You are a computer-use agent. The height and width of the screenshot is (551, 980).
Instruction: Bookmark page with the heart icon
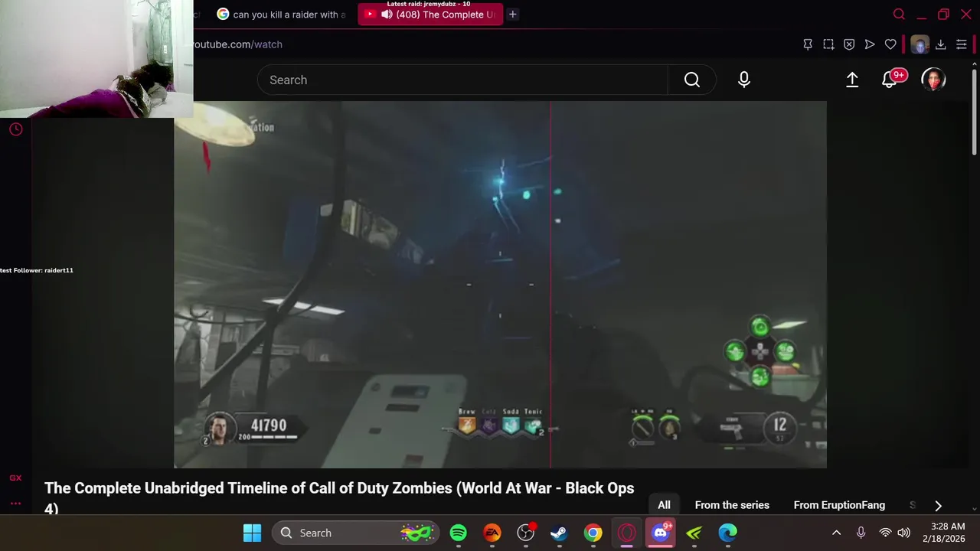pos(890,44)
